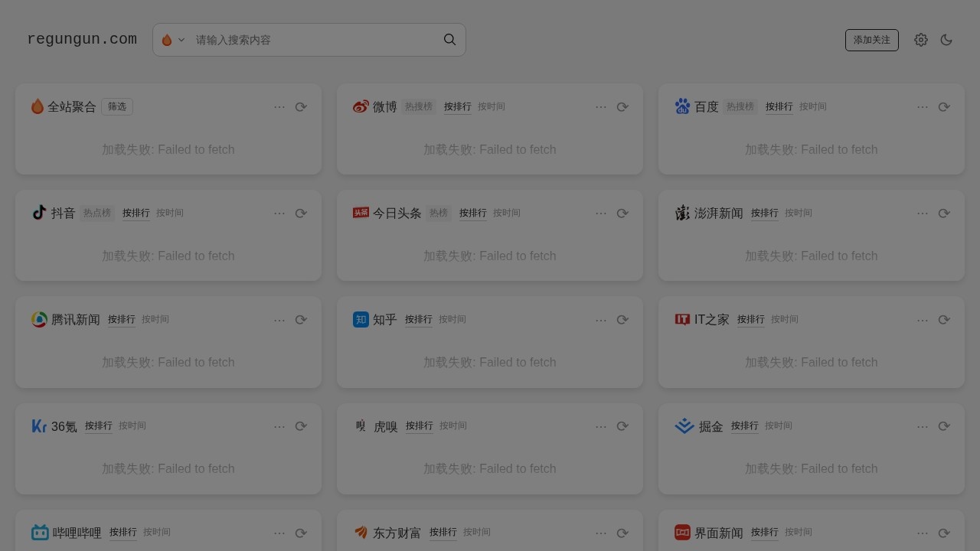
Task: Refresh the 微博 card
Action: [622, 107]
